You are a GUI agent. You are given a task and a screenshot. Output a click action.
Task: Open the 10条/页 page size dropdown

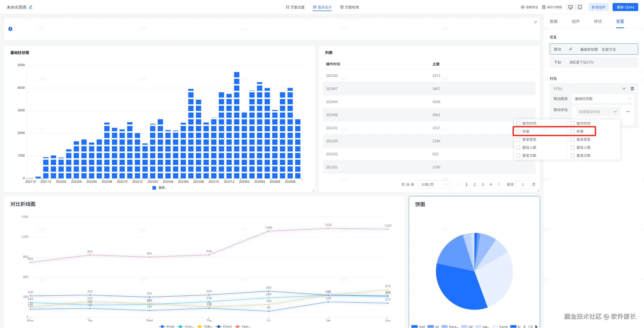(434, 184)
